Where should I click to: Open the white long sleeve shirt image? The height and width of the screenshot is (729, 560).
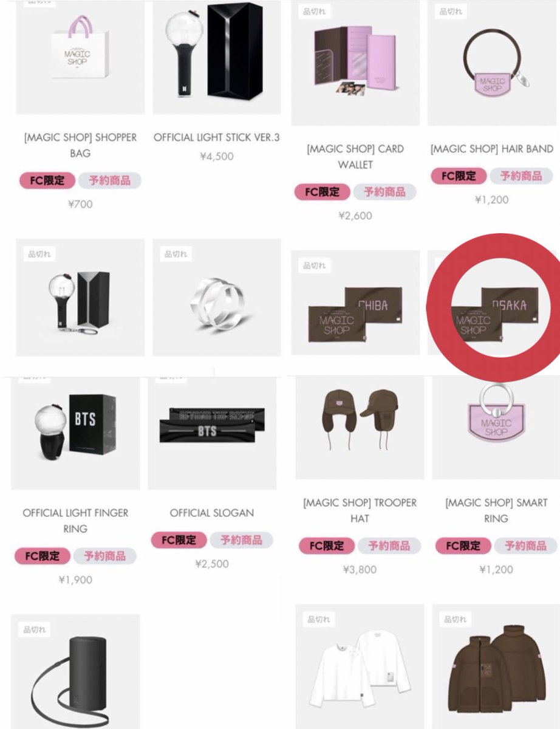click(360, 666)
